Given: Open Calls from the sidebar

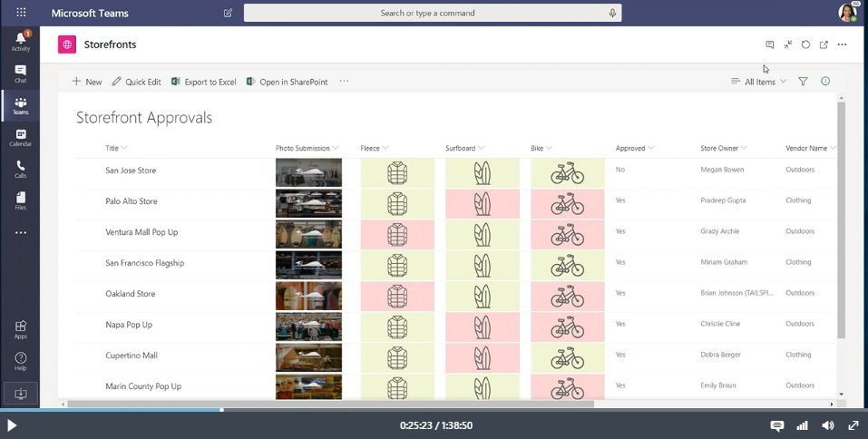Looking at the screenshot, I should pos(20,170).
